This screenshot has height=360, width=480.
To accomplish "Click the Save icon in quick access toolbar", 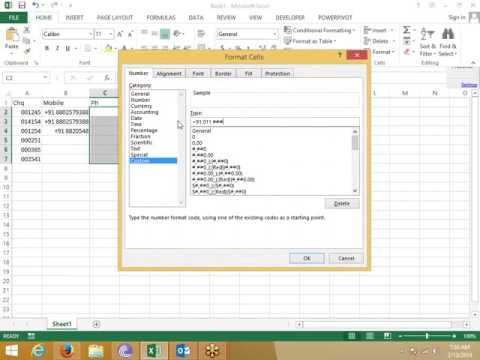I will pos(22,5).
